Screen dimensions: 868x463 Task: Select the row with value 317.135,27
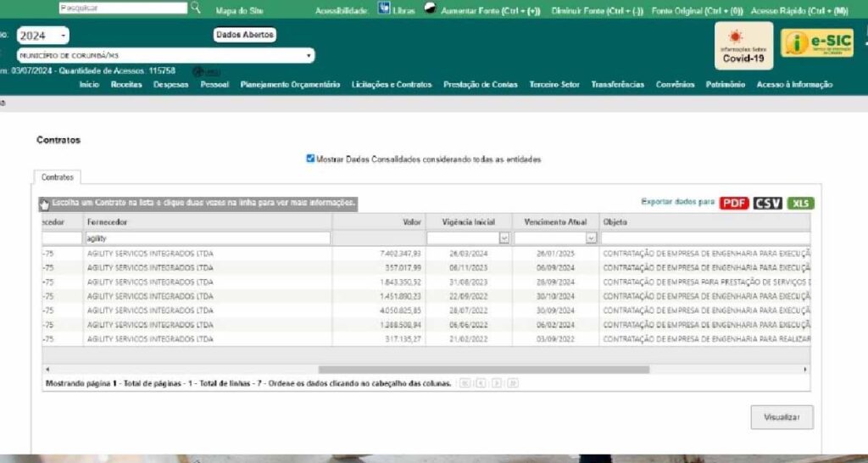[x=426, y=339]
